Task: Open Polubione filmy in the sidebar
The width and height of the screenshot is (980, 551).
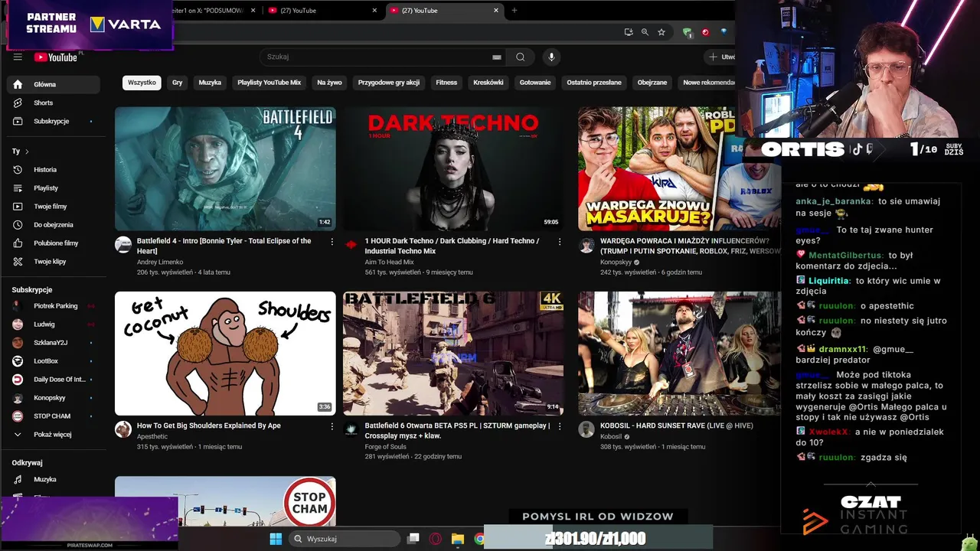Action: tap(54, 243)
